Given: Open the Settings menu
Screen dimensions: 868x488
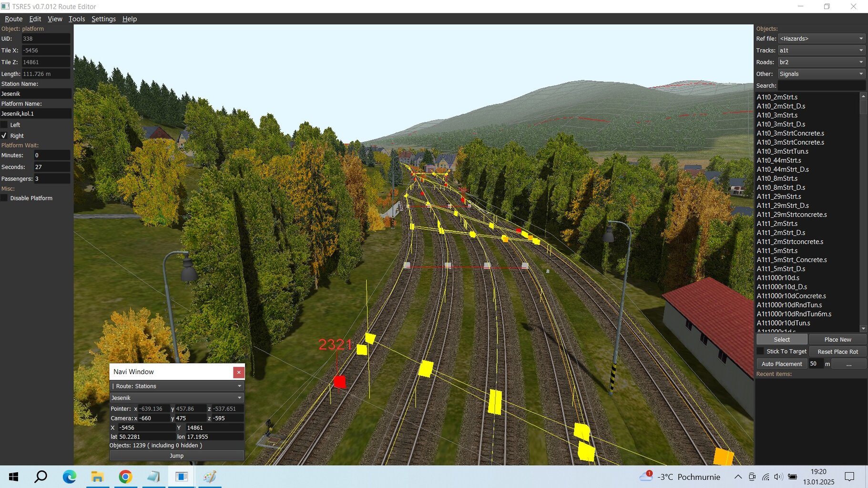Looking at the screenshot, I should pyautogui.click(x=103, y=19).
